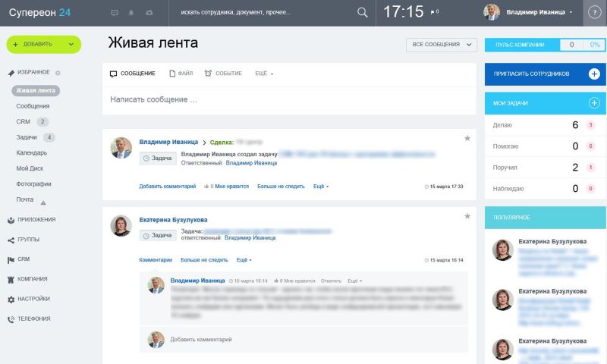Click the plus icon on Пригласить сотрудников

coord(594,74)
